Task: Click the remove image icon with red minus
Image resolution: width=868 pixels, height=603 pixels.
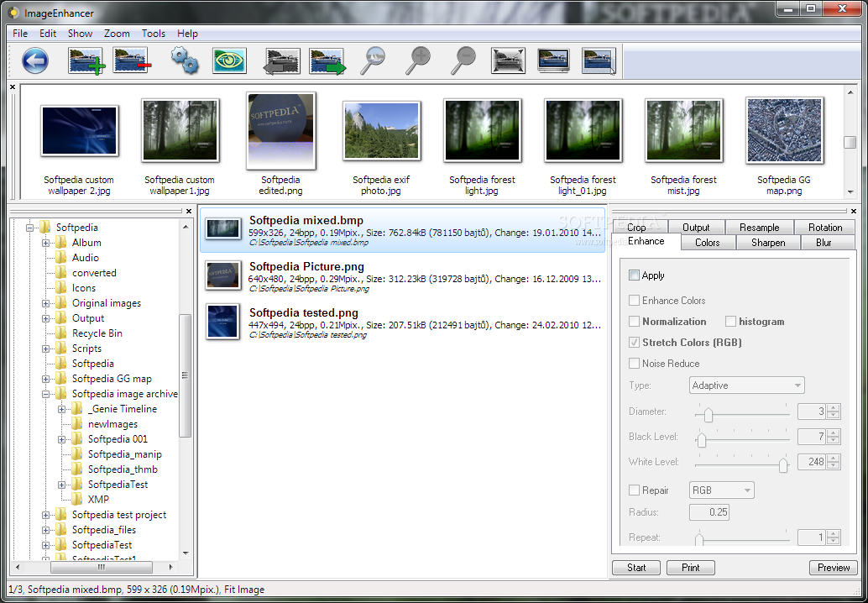Action: pos(132,60)
